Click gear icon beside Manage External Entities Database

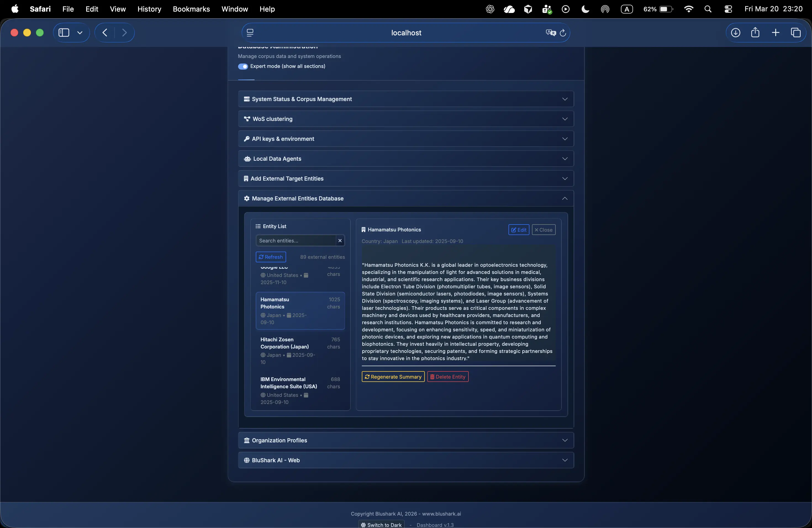247,199
